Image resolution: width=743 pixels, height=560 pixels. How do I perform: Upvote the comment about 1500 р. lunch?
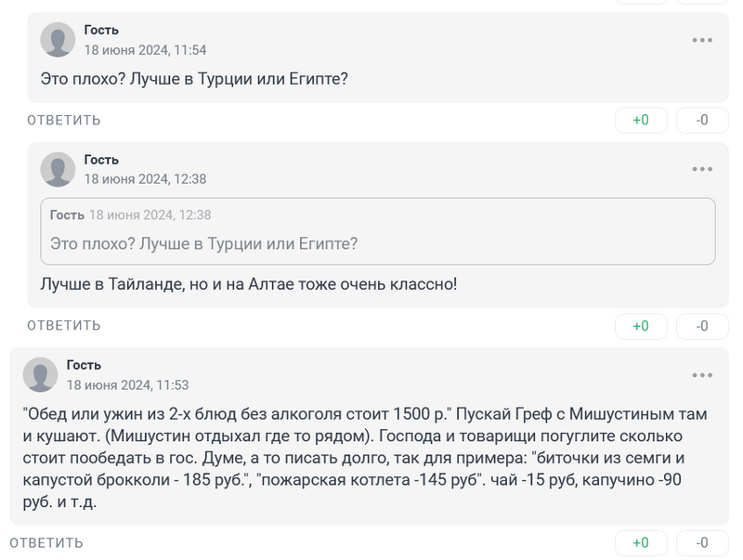pyautogui.click(x=641, y=543)
